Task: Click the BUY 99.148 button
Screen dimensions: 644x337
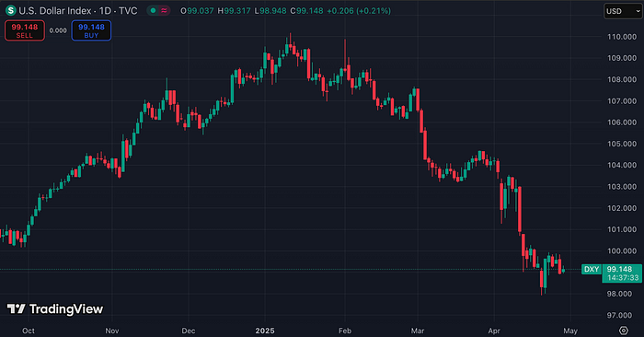Action: (91, 30)
